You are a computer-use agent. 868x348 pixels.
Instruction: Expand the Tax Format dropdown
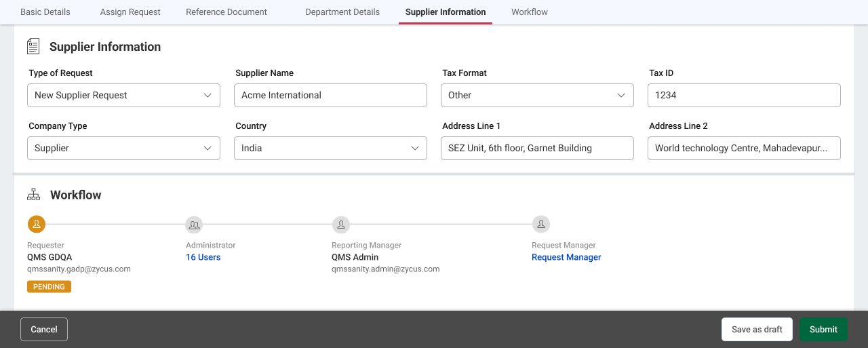537,95
